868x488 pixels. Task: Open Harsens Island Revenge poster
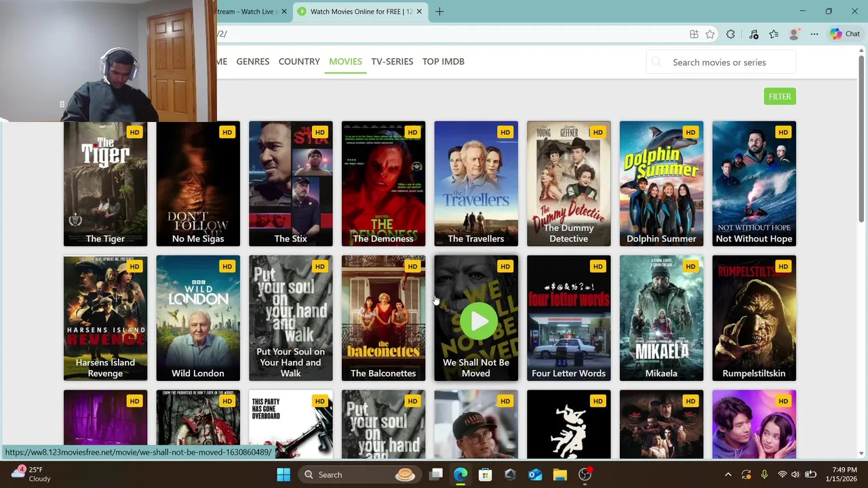(105, 319)
